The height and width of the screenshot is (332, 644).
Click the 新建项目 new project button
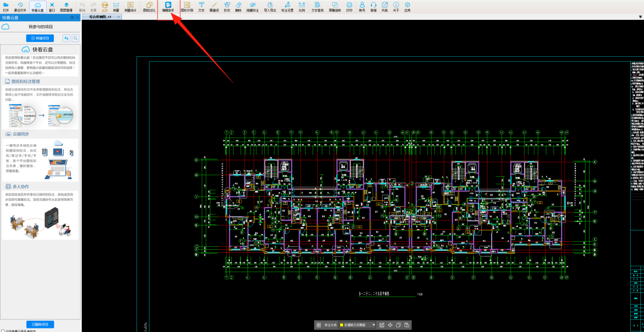point(40,38)
